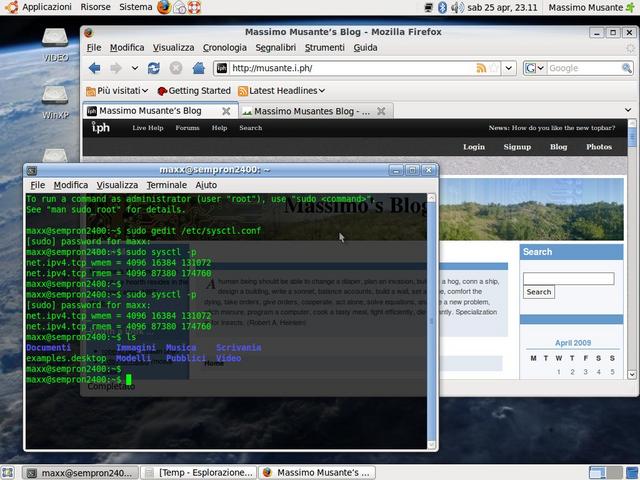Launch Firefox from the top panel icon
This screenshot has width=640, height=480.
pyautogui.click(x=164, y=7)
